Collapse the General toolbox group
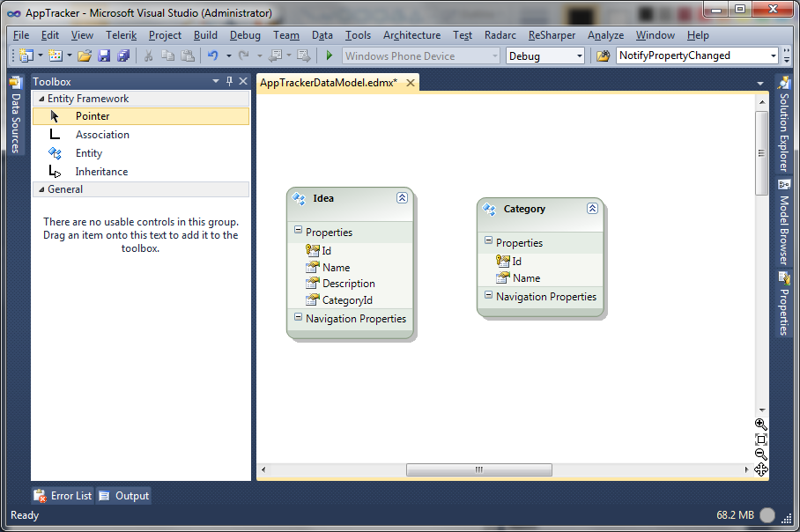Viewport: 800px width, 532px height. (41, 189)
